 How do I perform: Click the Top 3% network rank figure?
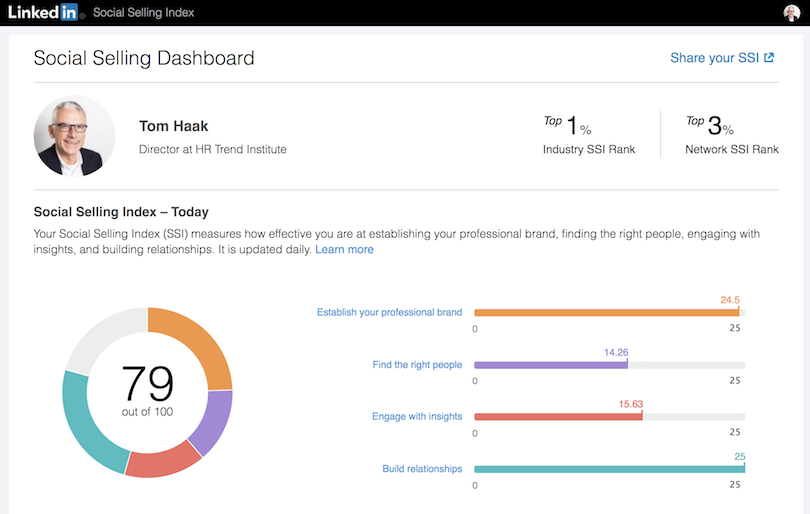[710, 125]
